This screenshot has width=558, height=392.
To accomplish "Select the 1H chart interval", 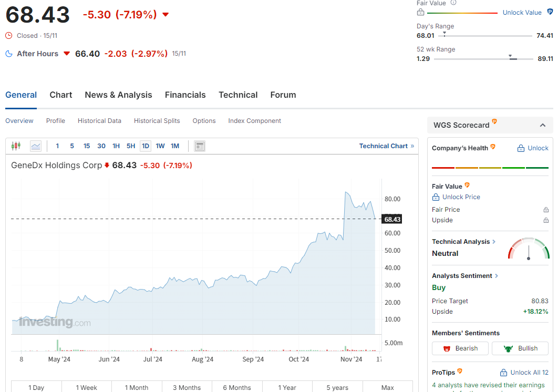I will [116, 146].
